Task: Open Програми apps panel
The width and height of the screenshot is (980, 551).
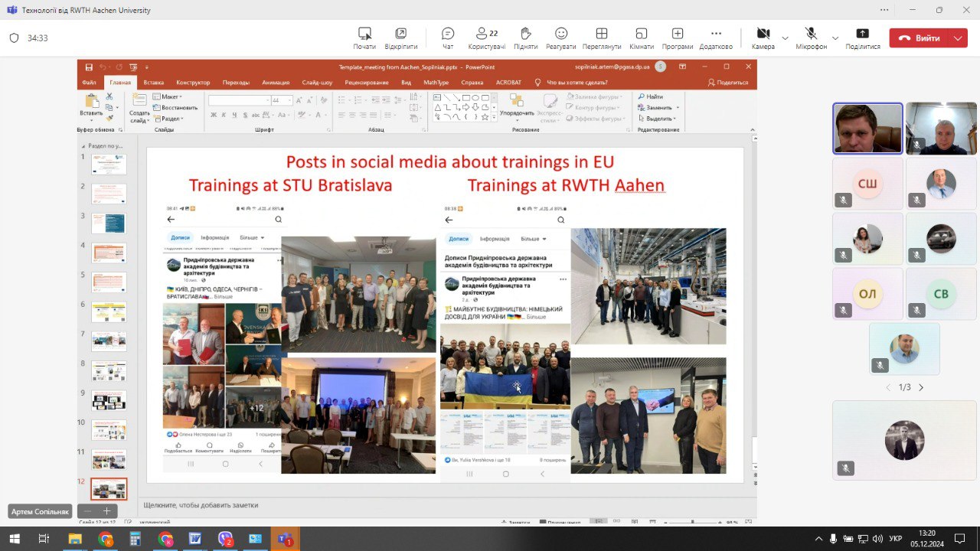Action: tap(678, 37)
